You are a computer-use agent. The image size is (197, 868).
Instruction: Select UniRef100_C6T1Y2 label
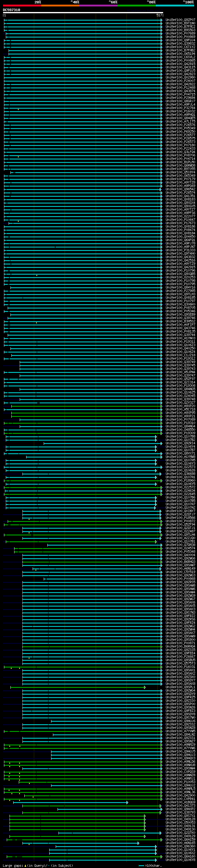(180, 47)
